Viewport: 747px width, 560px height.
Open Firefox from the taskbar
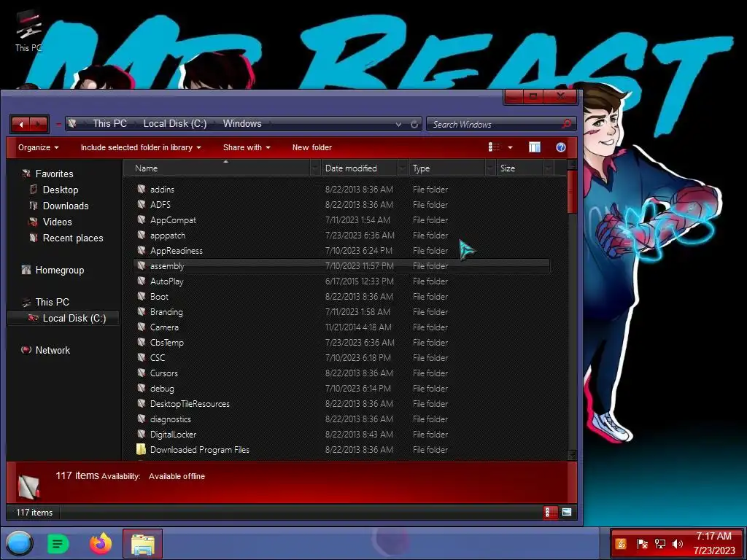(x=101, y=543)
